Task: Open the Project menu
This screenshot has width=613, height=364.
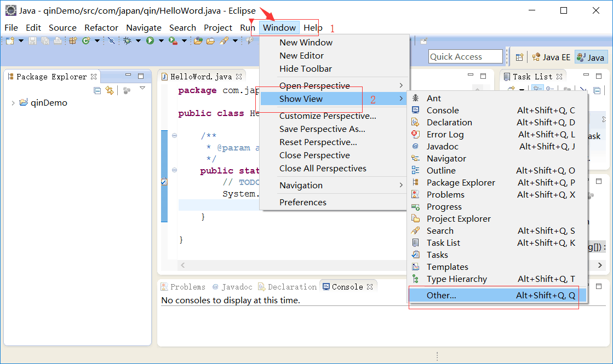Action: pos(218,28)
